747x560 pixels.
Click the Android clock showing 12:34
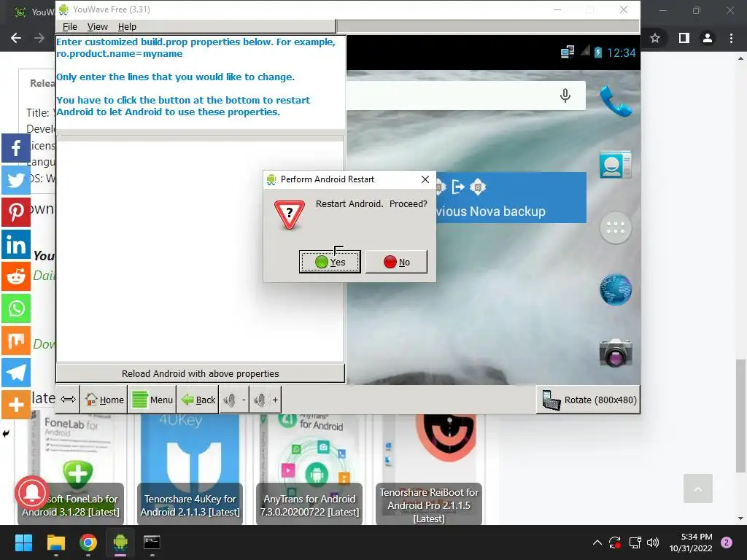click(x=622, y=52)
